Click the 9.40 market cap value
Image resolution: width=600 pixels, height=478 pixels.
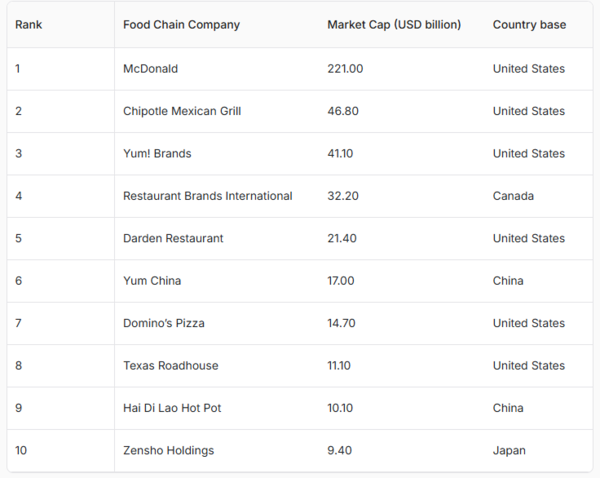point(339,450)
